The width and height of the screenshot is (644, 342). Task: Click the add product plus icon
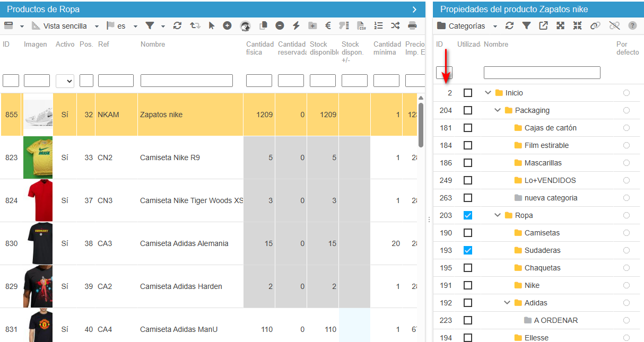coord(227,25)
